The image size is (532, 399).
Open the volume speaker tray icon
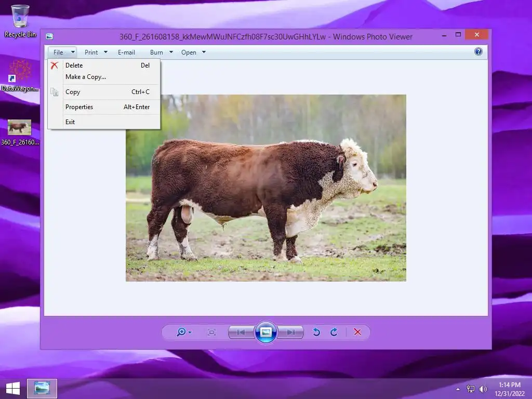tap(483, 389)
